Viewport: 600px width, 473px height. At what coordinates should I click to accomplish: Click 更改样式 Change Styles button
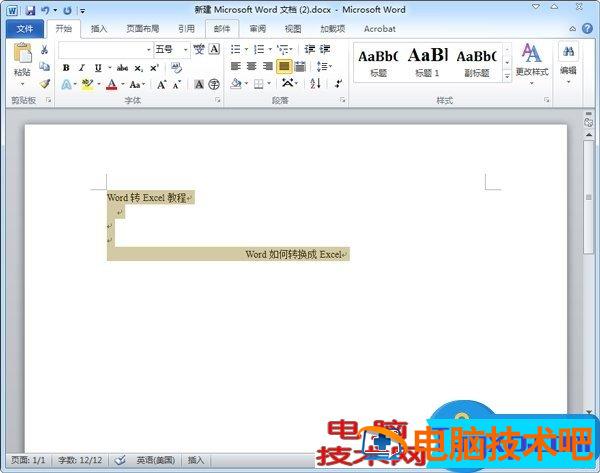click(532, 64)
